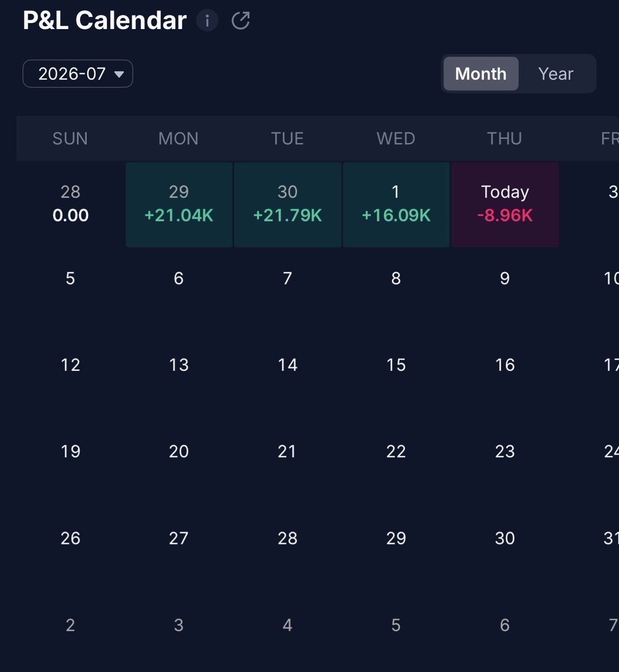Select June 28 cell with 0.00

pos(71,204)
